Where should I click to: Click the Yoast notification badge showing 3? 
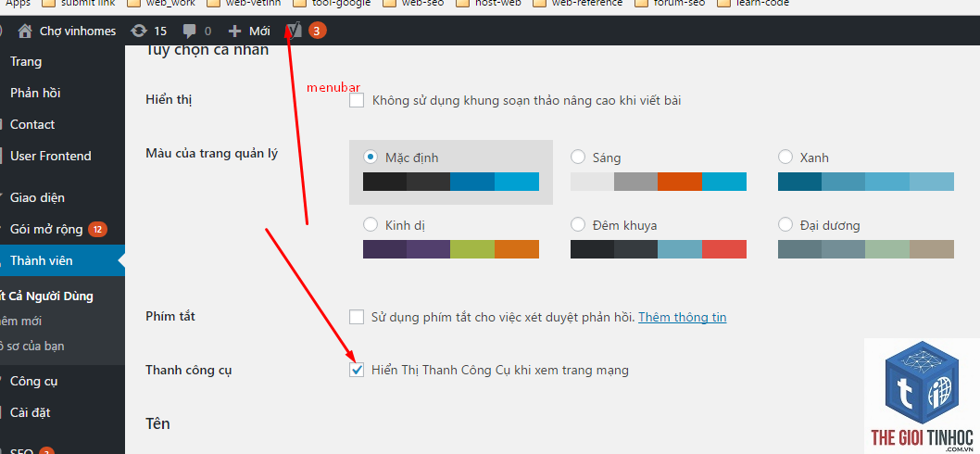[317, 31]
